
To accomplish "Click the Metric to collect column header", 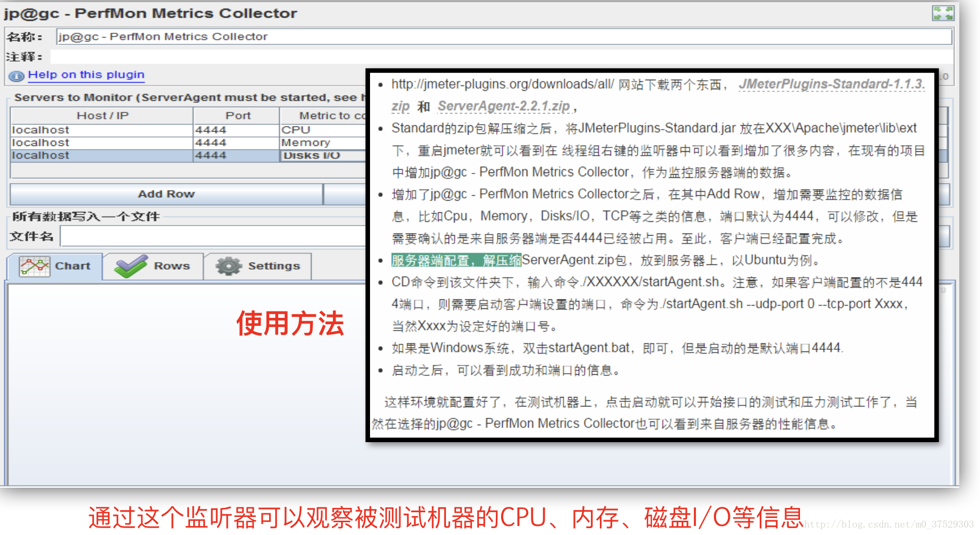I will [x=323, y=116].
